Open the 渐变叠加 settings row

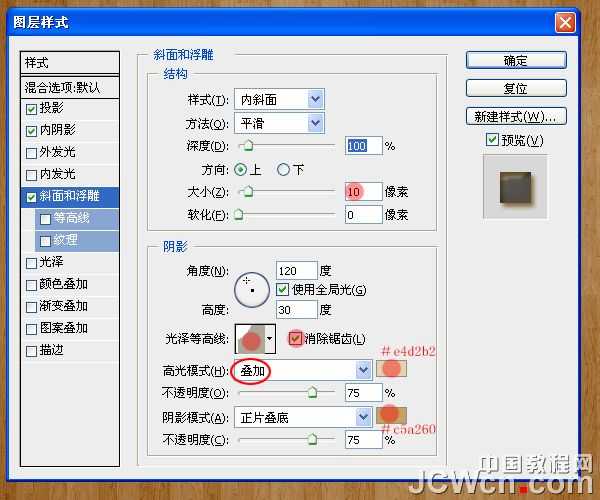[70, 307]
